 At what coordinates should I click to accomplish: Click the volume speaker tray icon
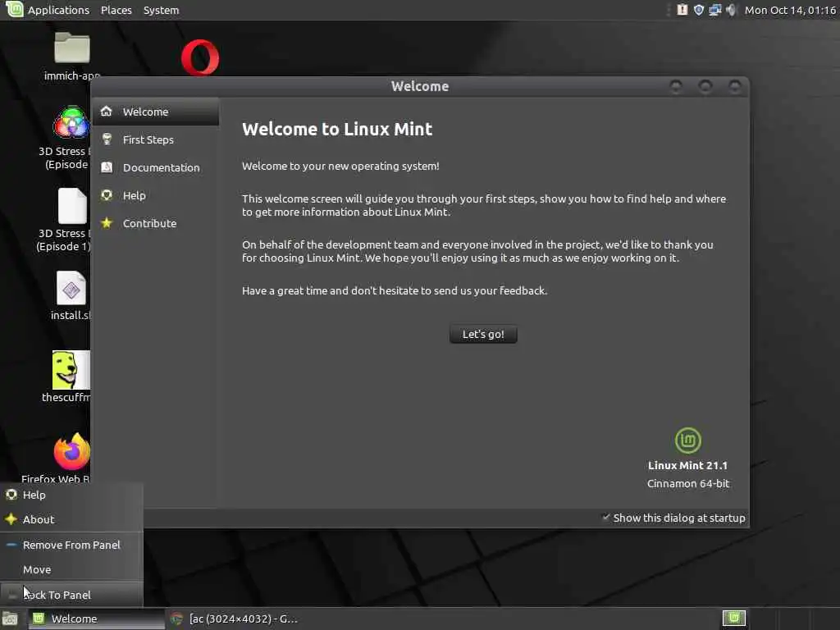point(731,10)
